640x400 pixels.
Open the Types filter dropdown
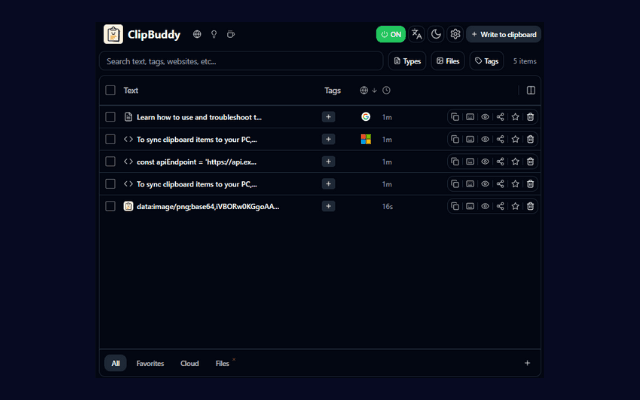(407, 61)
